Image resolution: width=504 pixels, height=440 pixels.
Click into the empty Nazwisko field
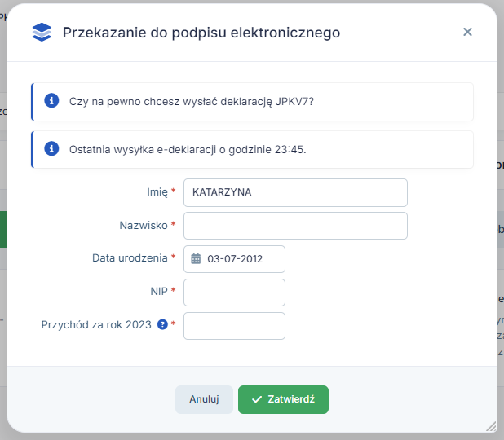tap(295, 226)
